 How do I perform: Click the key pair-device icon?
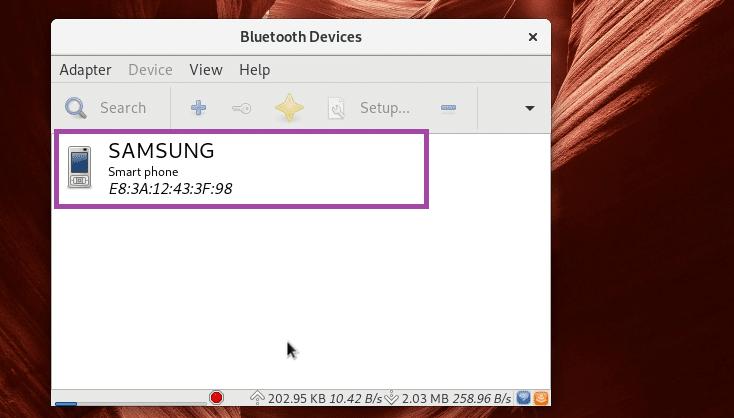(242, 108)
